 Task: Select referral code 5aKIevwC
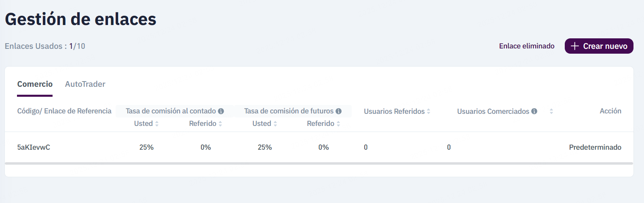tap(34, 147)
